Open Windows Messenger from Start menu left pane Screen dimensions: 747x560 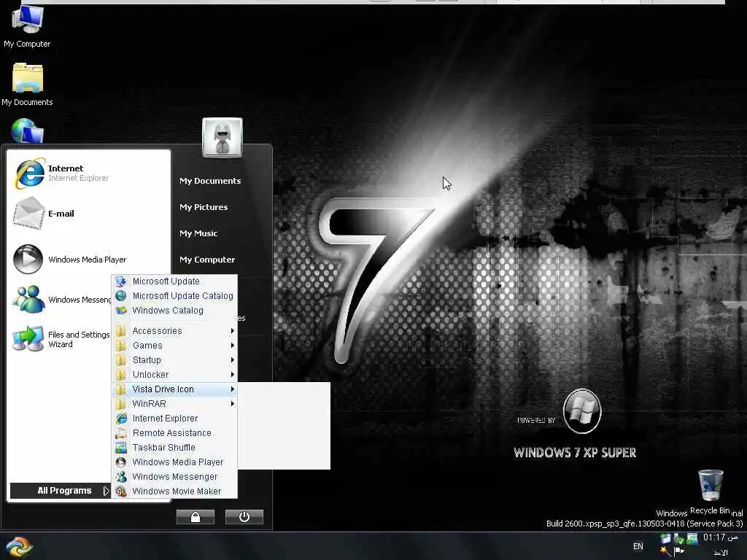(x=62, y=300)
